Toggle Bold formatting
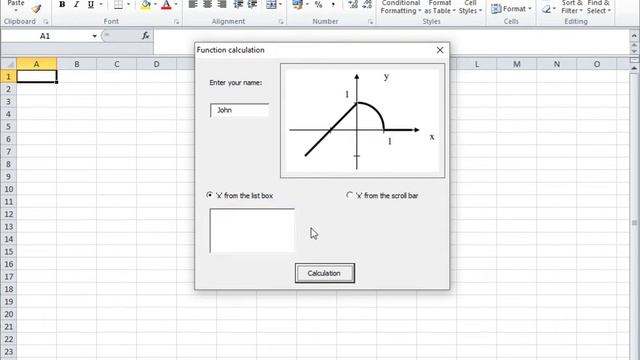 coord(62,4)
